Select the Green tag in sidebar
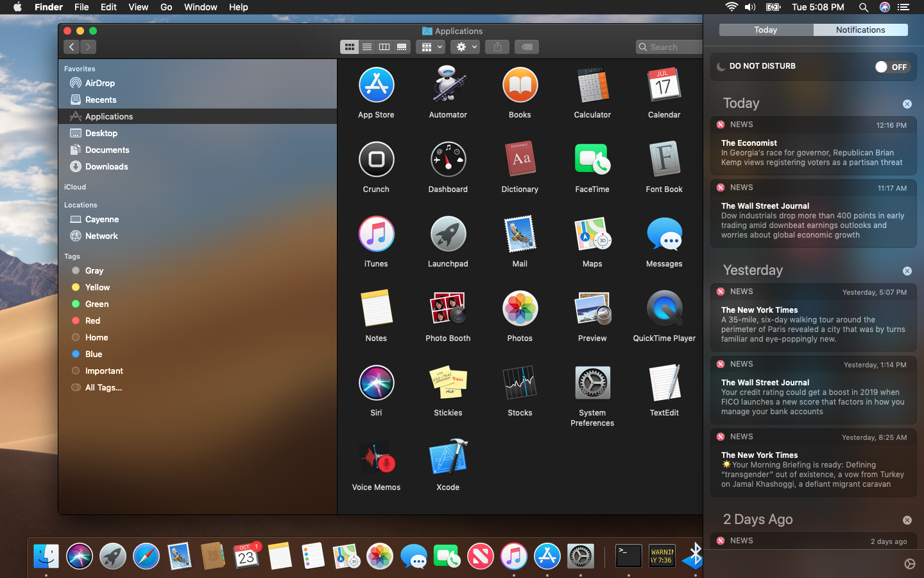924x578 pixels. (x=97, y=304)
